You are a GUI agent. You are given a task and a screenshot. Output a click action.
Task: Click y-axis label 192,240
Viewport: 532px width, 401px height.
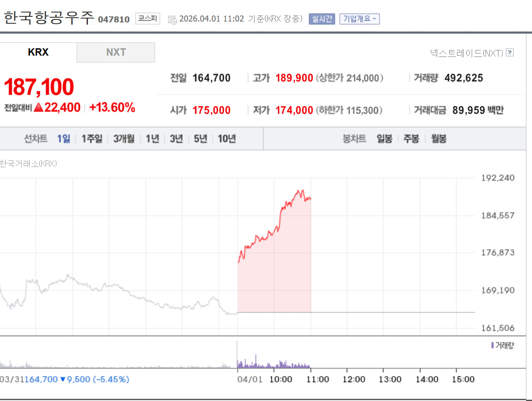pos(498,178)
